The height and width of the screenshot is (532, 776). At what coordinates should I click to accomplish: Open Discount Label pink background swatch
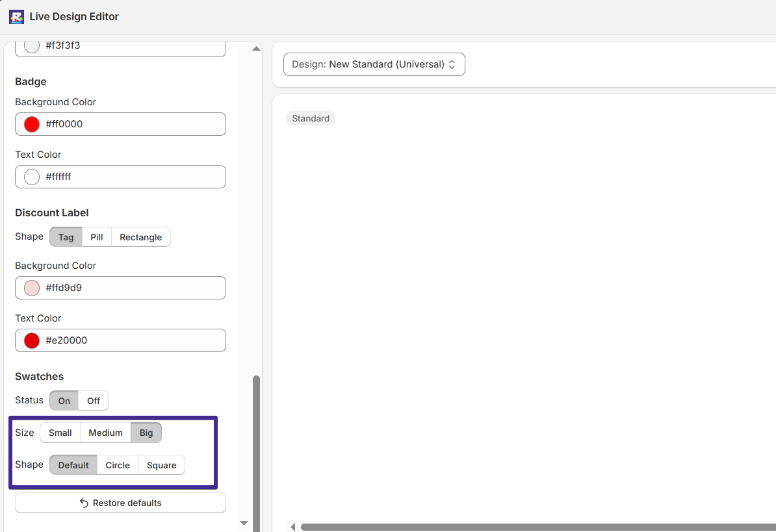click(32, 288)
